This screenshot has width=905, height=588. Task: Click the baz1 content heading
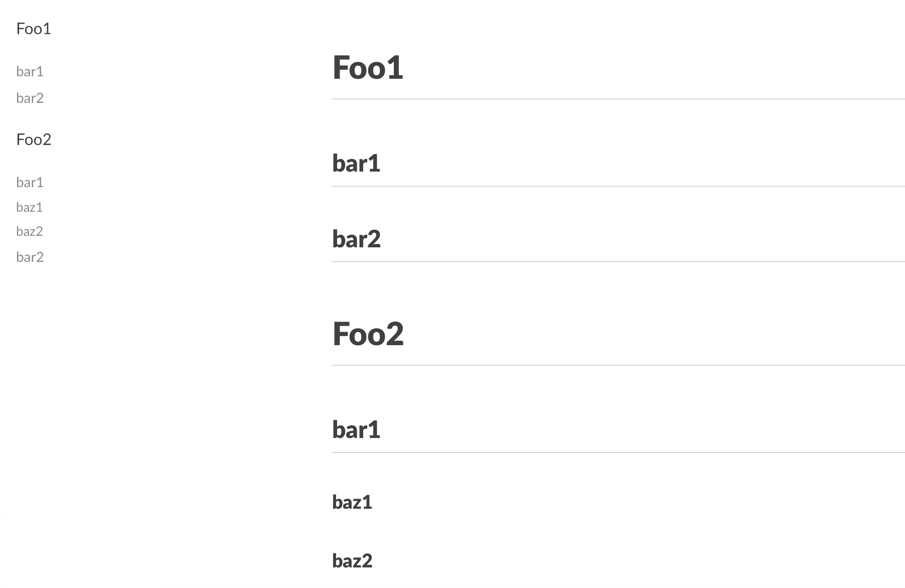[x=352, y=502]
